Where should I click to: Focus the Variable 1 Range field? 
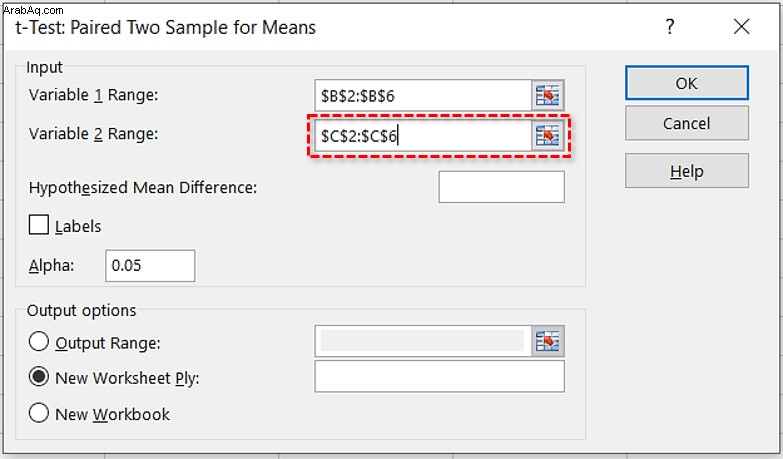pos(423,95)
